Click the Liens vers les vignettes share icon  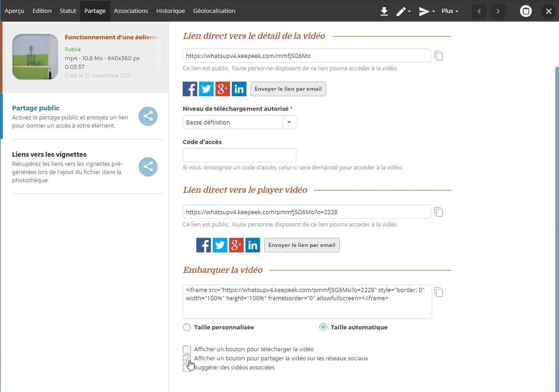pyautogui.click(x=148, y=167)
